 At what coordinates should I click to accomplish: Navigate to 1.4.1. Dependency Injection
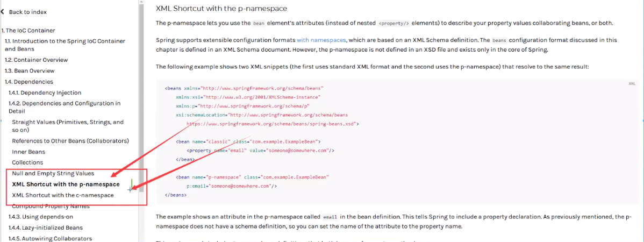45,93
